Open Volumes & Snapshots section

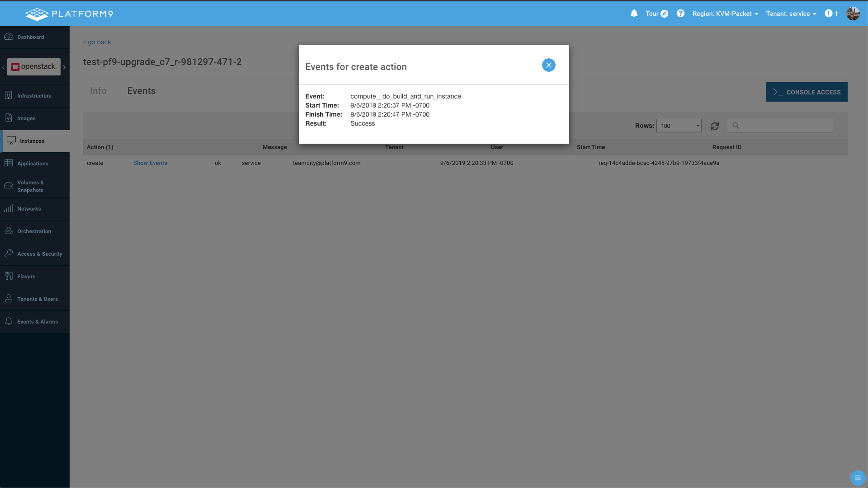point(30,186)
